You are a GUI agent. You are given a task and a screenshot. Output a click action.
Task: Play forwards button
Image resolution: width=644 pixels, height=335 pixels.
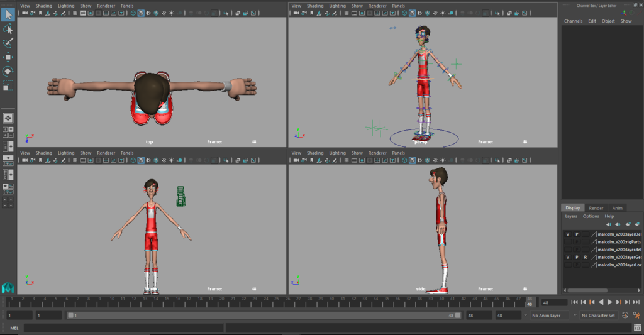tap(609, 302)
